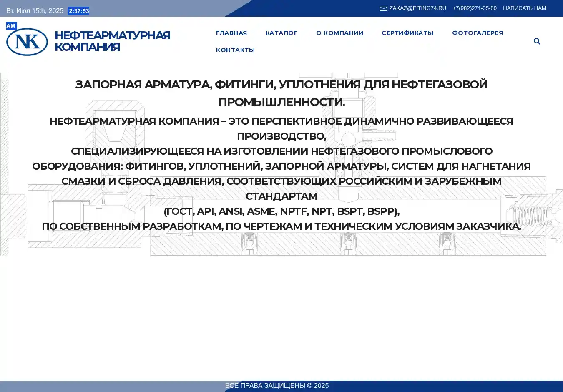Click the НЕФТЕАРМАТУРНАЯ КОМПАНИЯ site title

112,41
